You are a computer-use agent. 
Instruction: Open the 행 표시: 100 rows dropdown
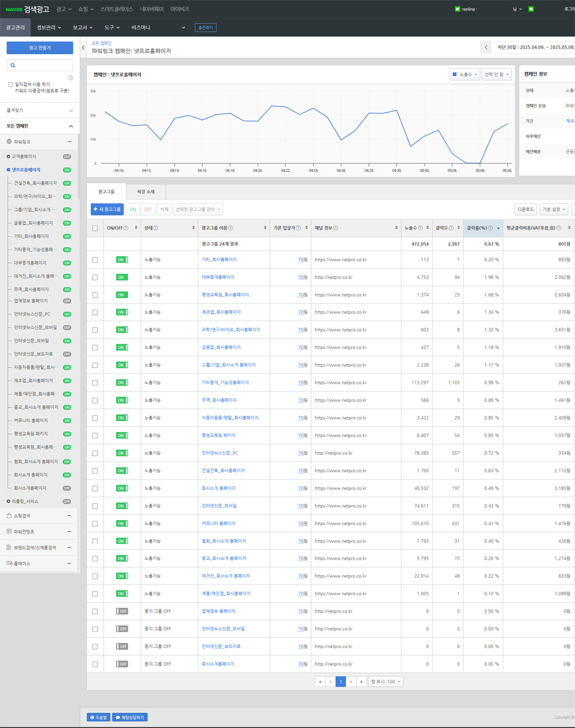[x=385, y=681]
